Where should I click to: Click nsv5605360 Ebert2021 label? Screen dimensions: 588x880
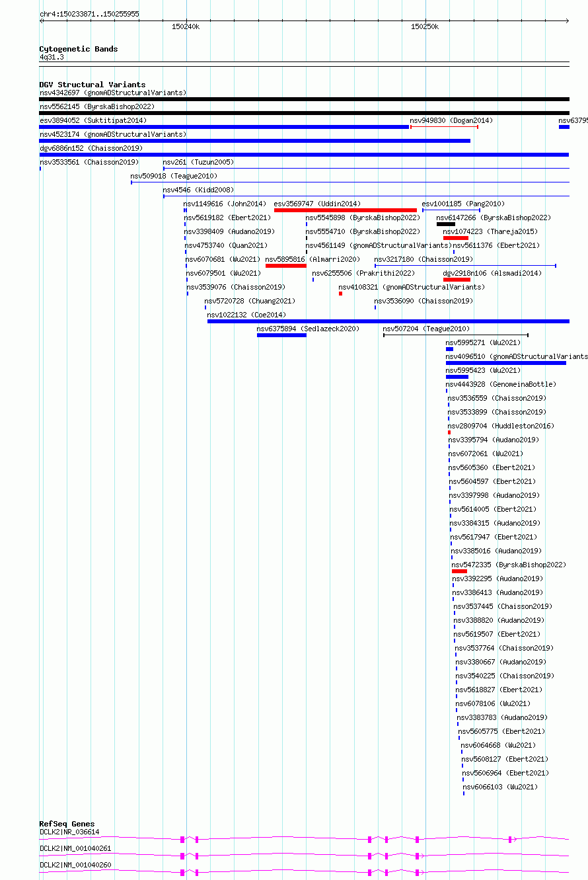tap(492, 467)
